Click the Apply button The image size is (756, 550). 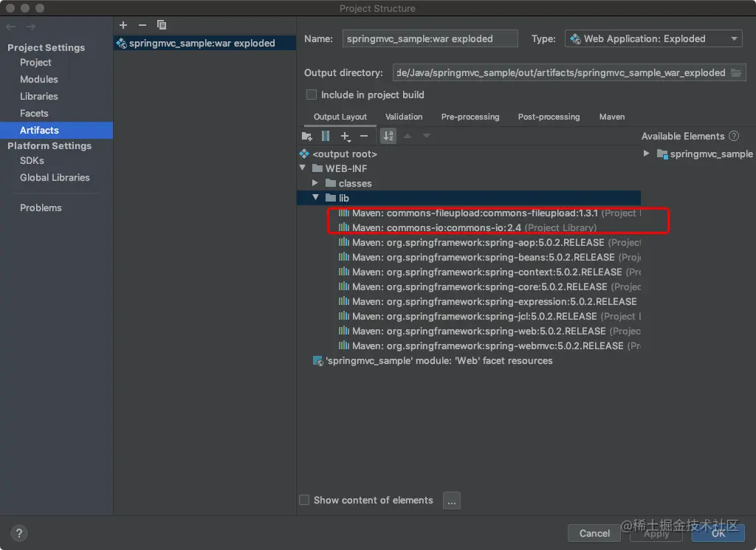pyautogui.click(x=656, y=533)
